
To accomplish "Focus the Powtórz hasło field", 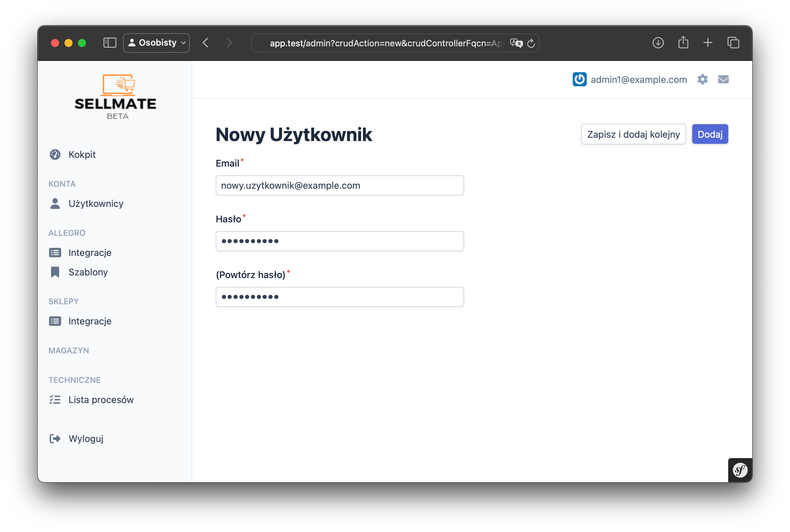I will click(x=340, y=297).
